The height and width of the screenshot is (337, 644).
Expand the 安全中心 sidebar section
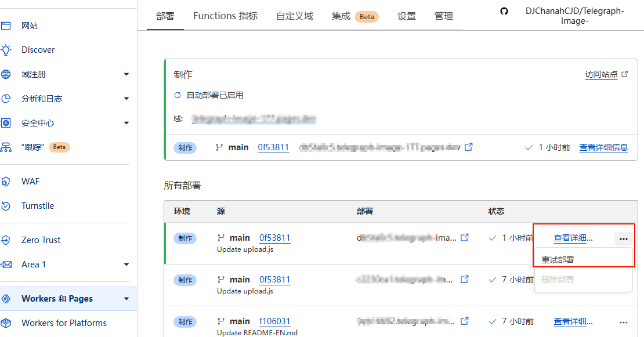click(126, 123)
